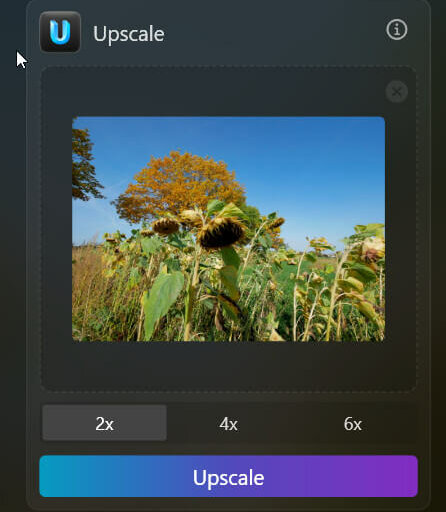
Task: Select the 2x upscale factor
Action: pos(104,423)
